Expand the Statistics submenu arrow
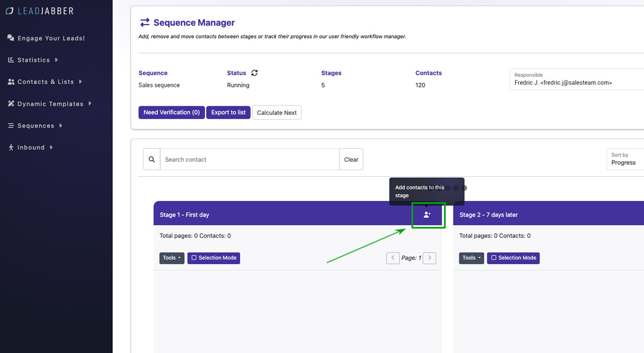Image resolution: width=644 pixels, height=353 pixels. (x=56, y=60)
